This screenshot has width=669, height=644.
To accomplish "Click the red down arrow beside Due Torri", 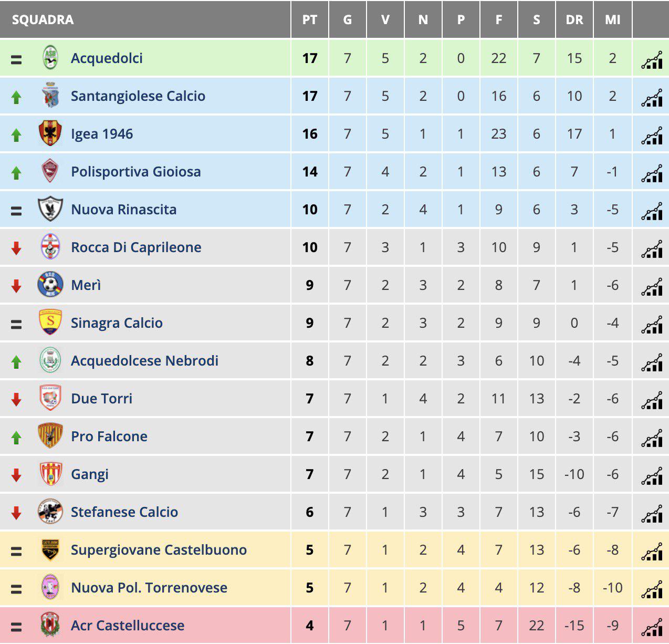I will [16, 399].
